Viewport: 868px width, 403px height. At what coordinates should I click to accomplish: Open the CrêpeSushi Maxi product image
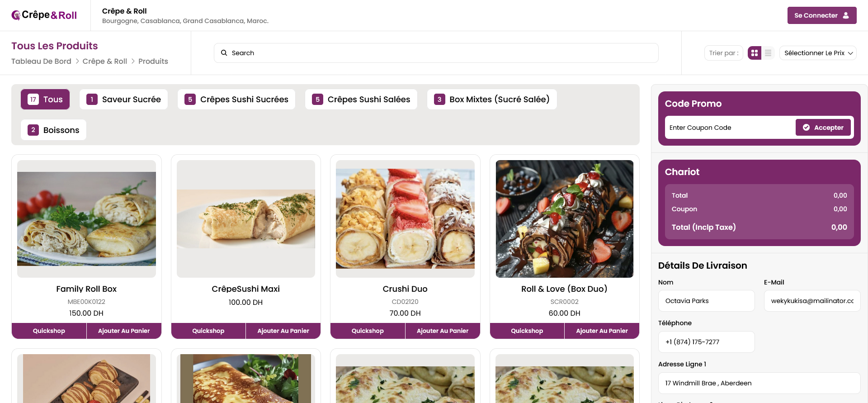coord(246,219)
